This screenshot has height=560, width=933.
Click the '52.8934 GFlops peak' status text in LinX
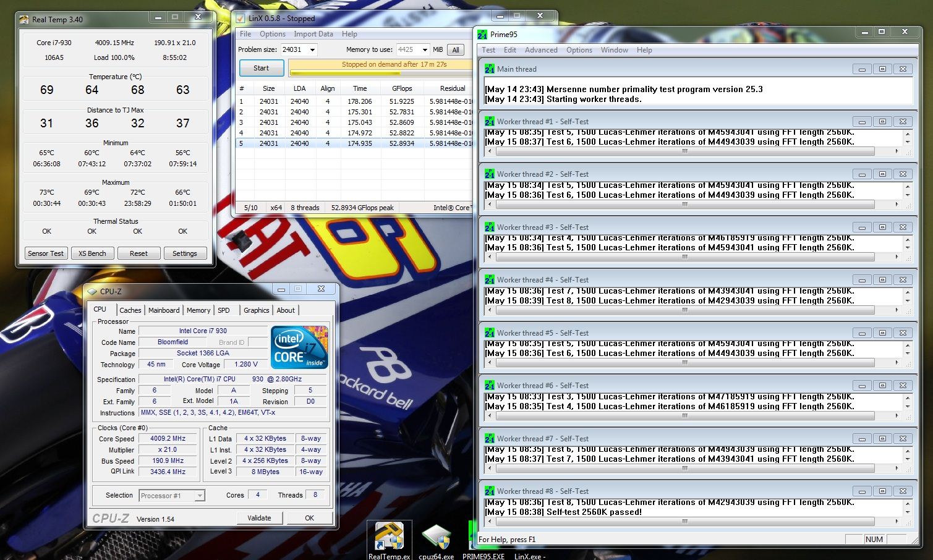362,208
